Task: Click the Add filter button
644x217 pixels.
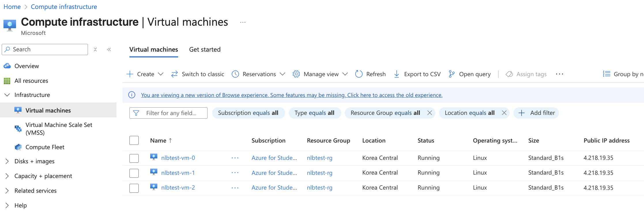Action: pyautogui.click(x=536, y=113)
